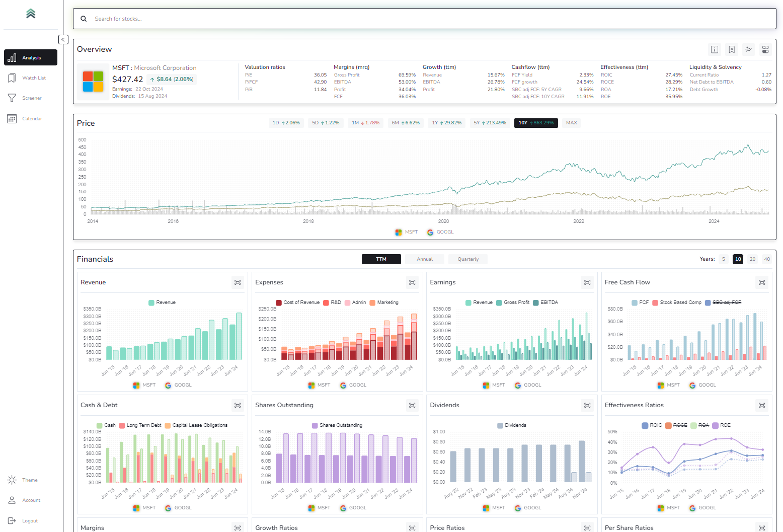Re-enable the struck-through ROCE series
This screenshot has width=783, height=532.
pos(676,425)
